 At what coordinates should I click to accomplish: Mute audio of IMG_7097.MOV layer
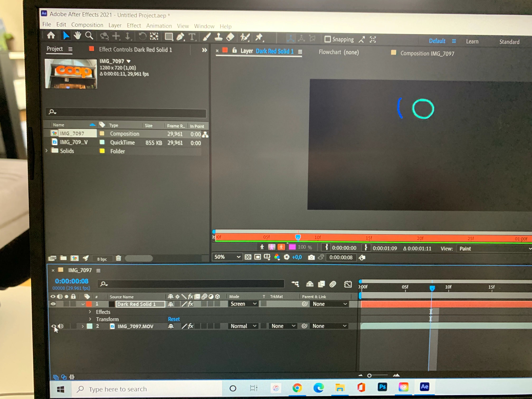[61, 326]
